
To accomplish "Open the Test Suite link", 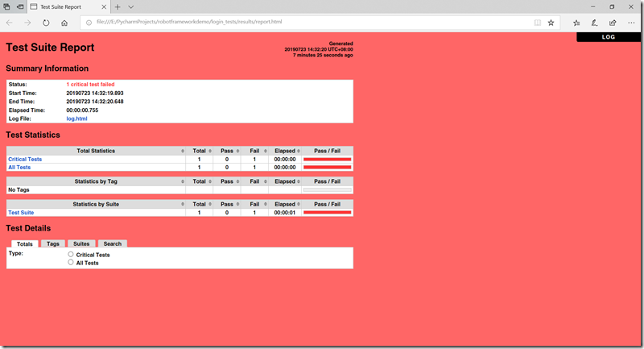I will point(21,213).
